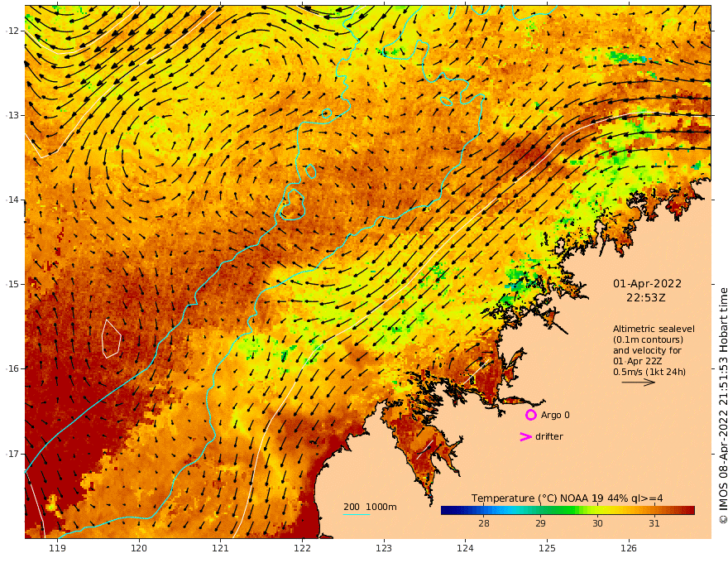Click latitude axis label -15
728x563 pixels.
tap(12, 284)
